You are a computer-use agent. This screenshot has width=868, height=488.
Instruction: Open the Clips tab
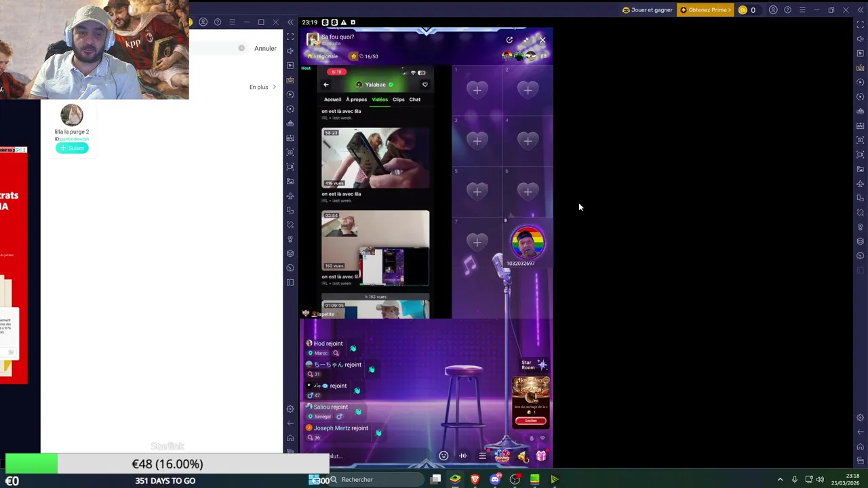pos(399,100)
